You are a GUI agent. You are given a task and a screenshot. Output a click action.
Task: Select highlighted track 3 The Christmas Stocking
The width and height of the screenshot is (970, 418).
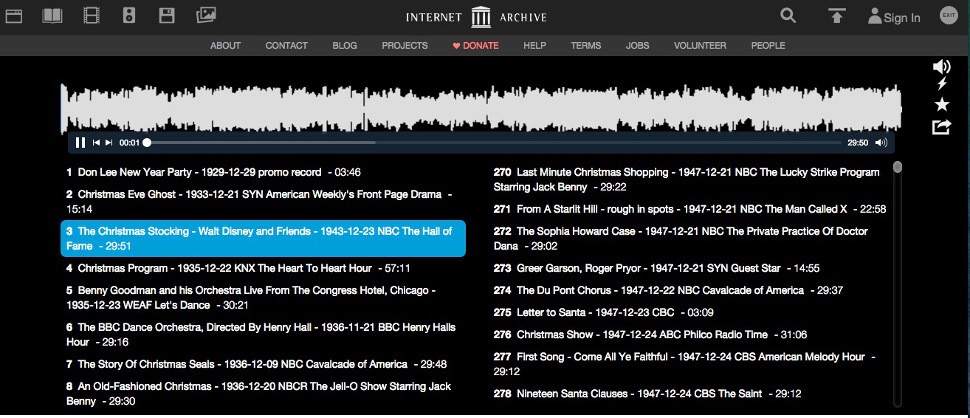(263, 239)
